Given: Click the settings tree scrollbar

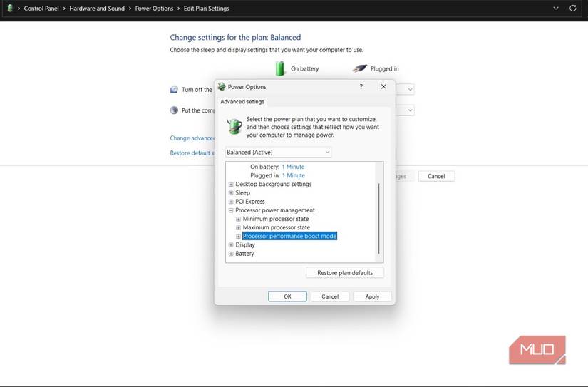Looking at the screenshot, I should (378, 218).
